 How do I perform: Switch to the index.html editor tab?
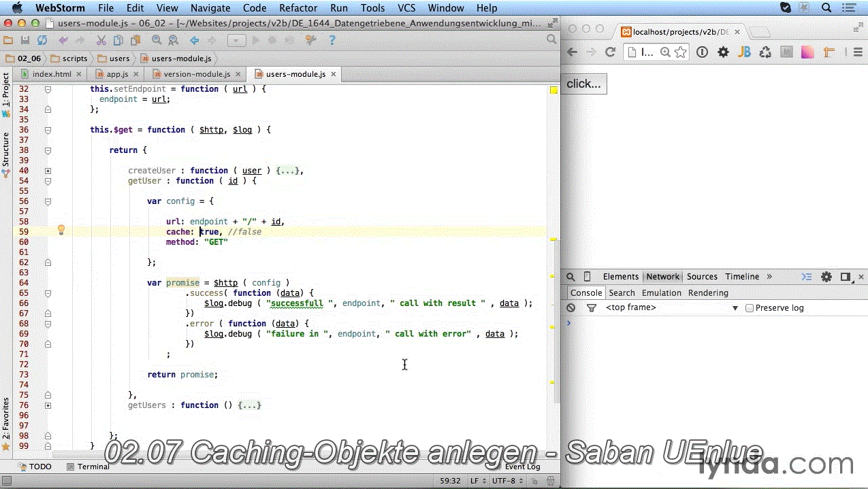point(52,74)
